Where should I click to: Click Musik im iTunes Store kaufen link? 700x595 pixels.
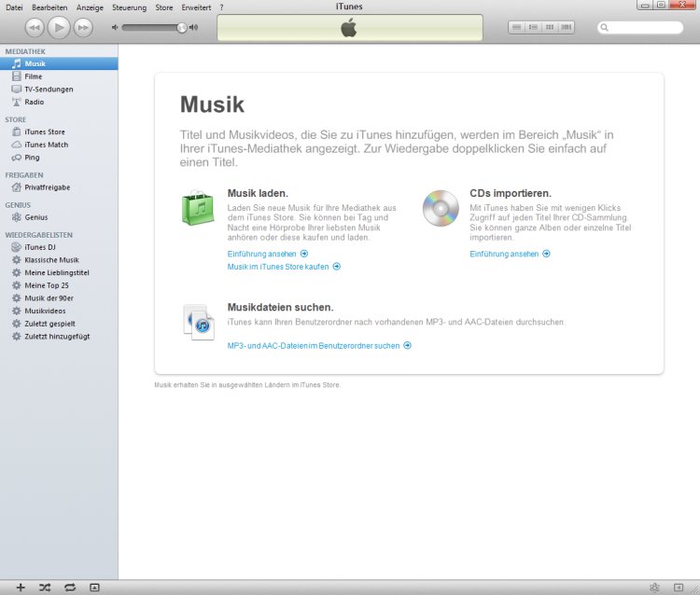pos(284,267)
